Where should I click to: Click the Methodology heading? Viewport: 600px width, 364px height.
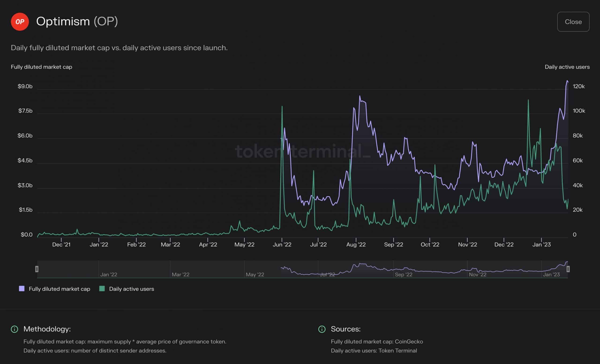click(x=47, y=329)
